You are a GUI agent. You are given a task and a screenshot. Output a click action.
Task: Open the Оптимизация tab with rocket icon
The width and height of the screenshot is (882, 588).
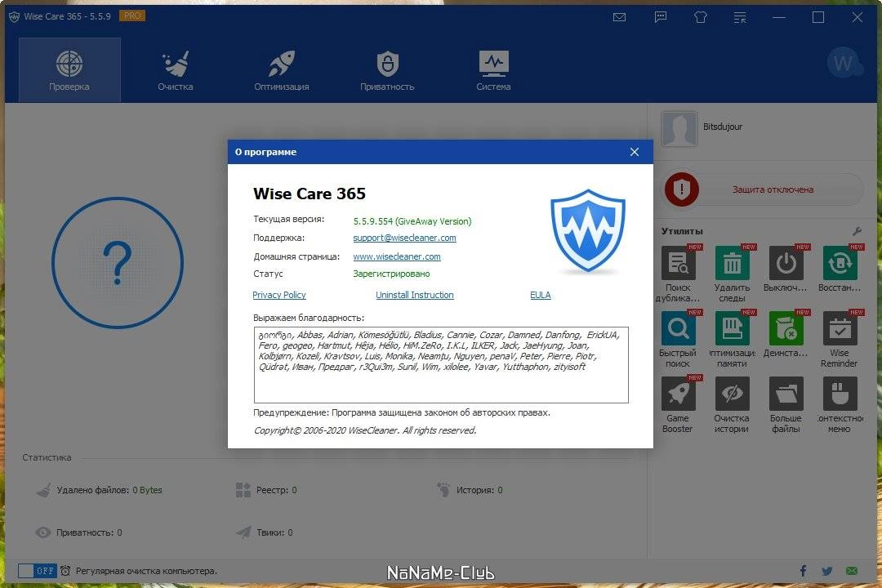(x=281, y=70)
